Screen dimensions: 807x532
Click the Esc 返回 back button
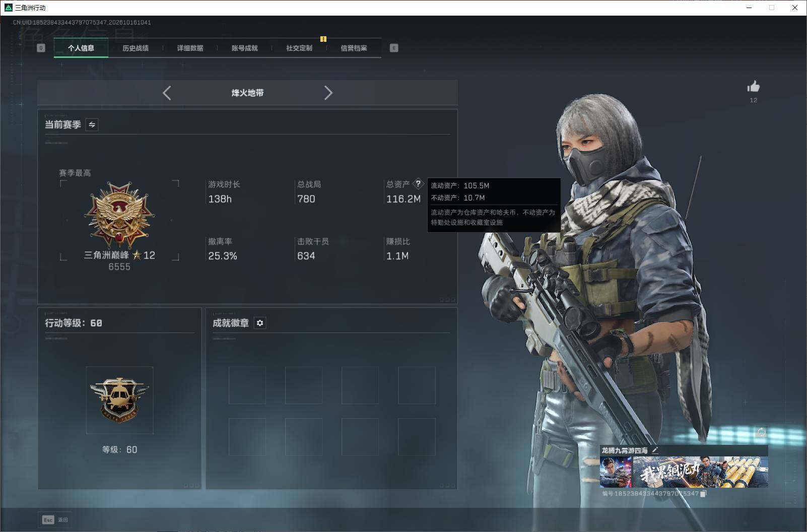point(55,520)
